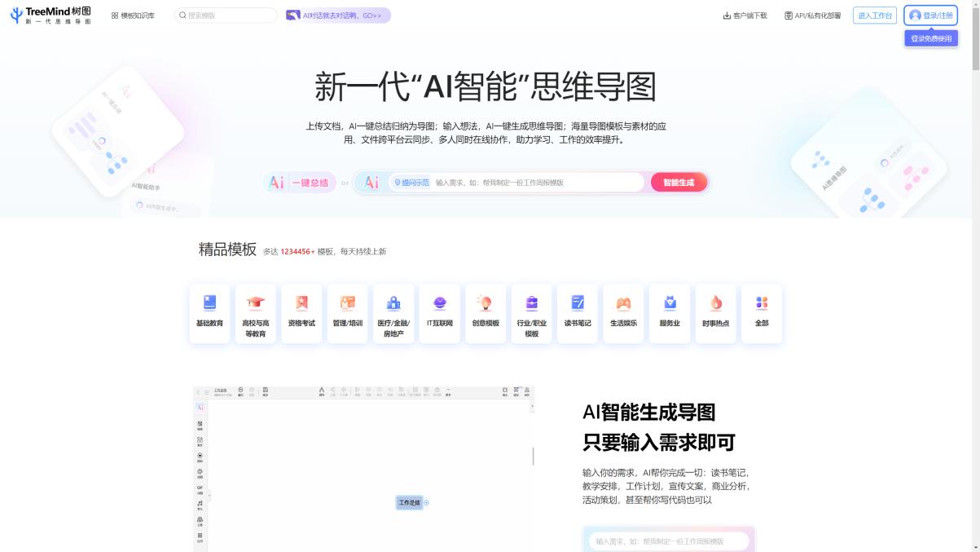
Task: Click the back arrow in the preview toolbar
Action: 198,392
